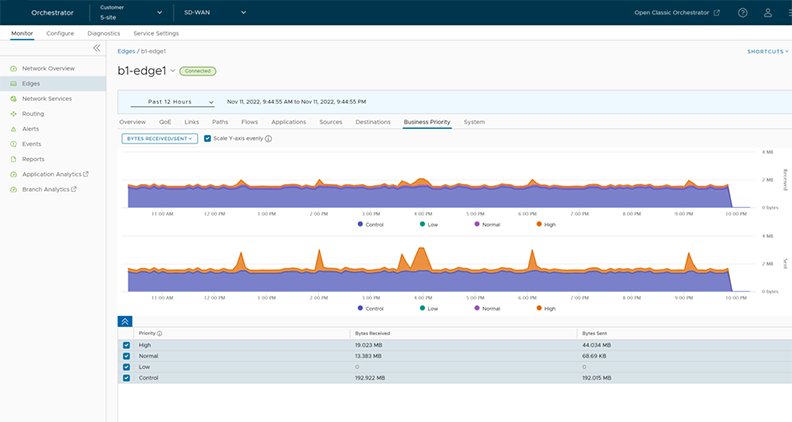Uncheck the Control priority row checkbox
Screen dimensions: 792x422
(126, 377)
